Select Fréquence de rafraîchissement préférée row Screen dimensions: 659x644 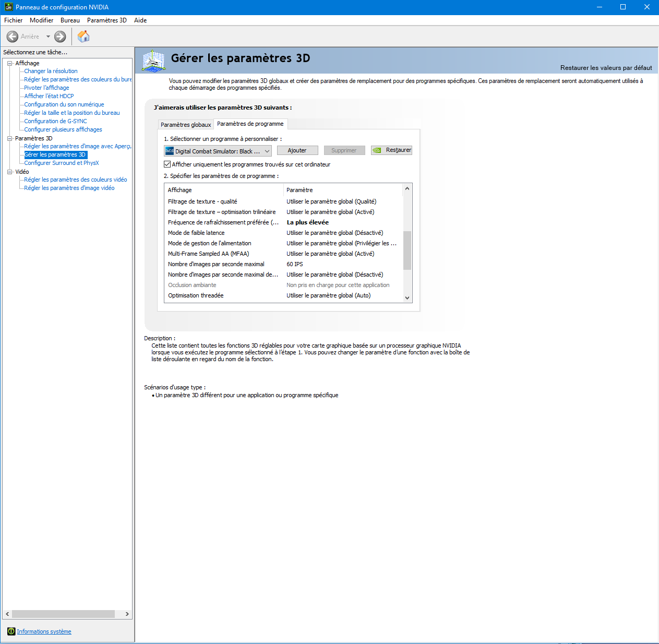pos(284,222)
